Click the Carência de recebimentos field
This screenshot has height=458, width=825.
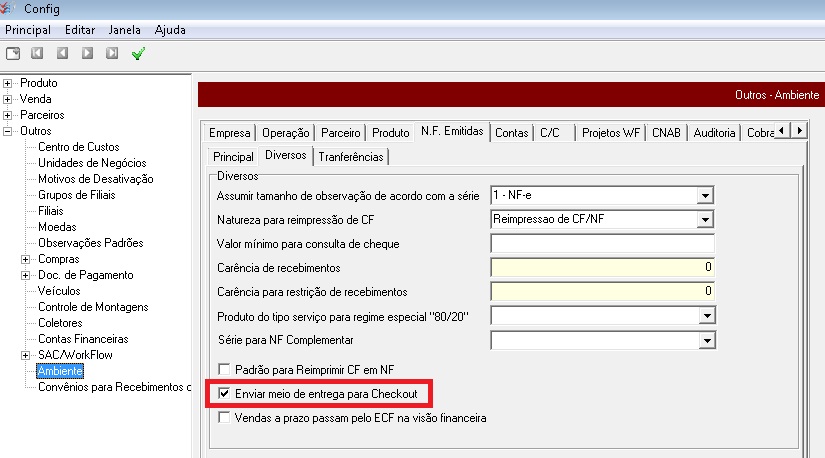602,268
